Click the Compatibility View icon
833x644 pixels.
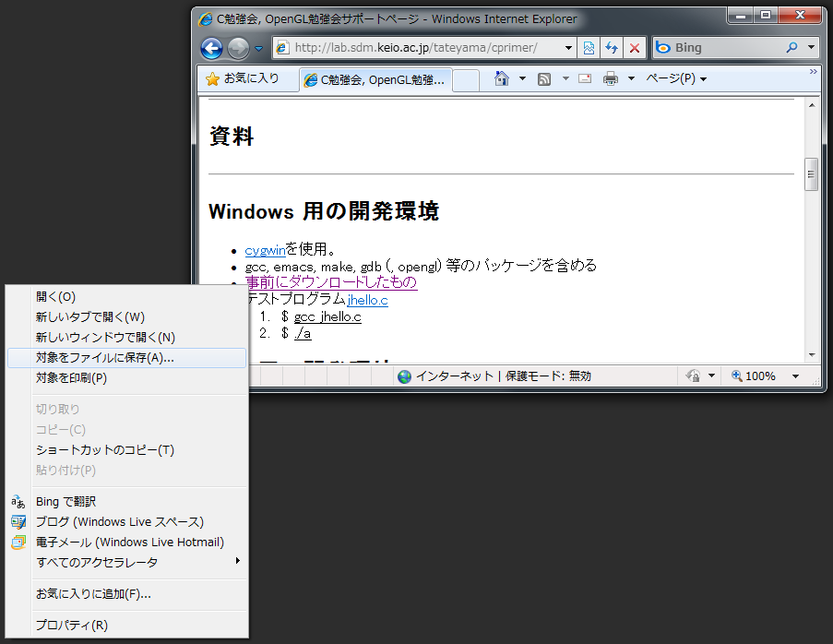pos(589,48)
